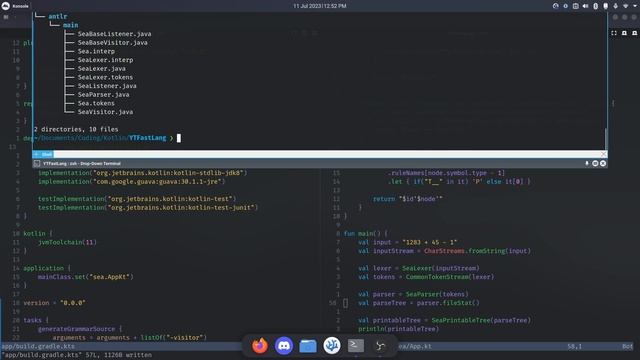Click the val parseTree line at cursor
Viewport: 640px width, 360px height.
tap(419, 303)
